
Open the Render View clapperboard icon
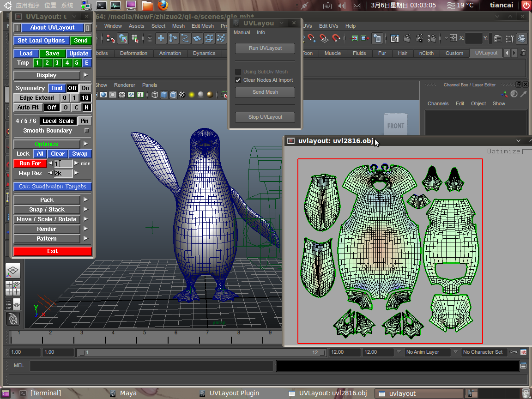[x=394, y=38]
